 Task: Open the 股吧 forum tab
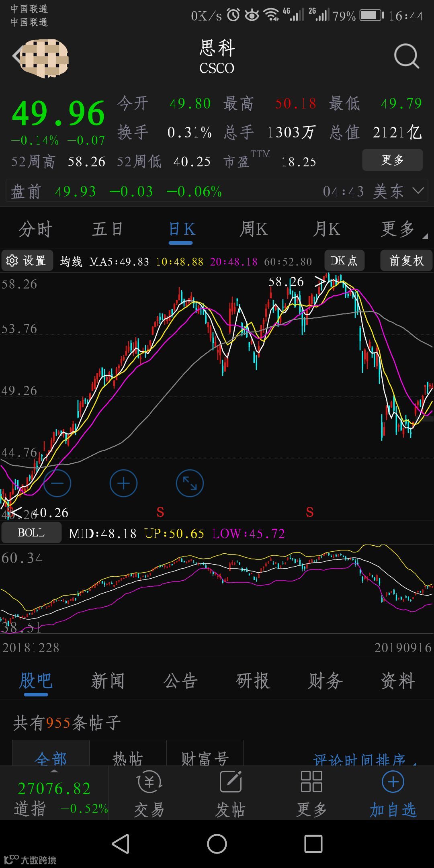click(x=35, y=681)
